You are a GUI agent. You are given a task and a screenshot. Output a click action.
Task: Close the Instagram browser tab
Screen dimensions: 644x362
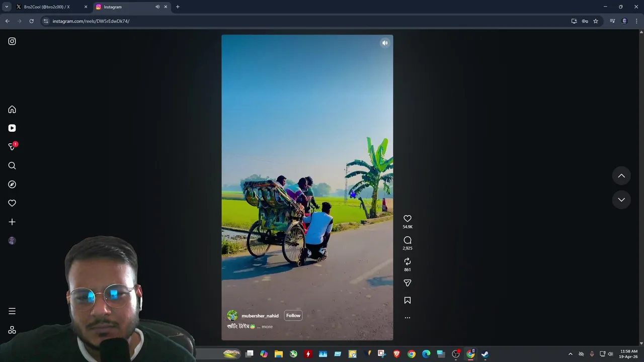point(166,7)
